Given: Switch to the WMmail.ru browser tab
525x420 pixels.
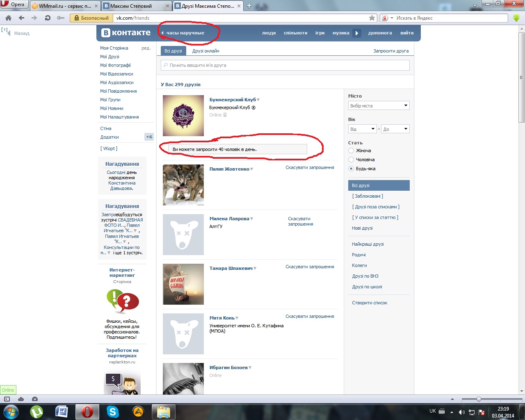Looking at the screenshot, I should click(x=65, y=6).
